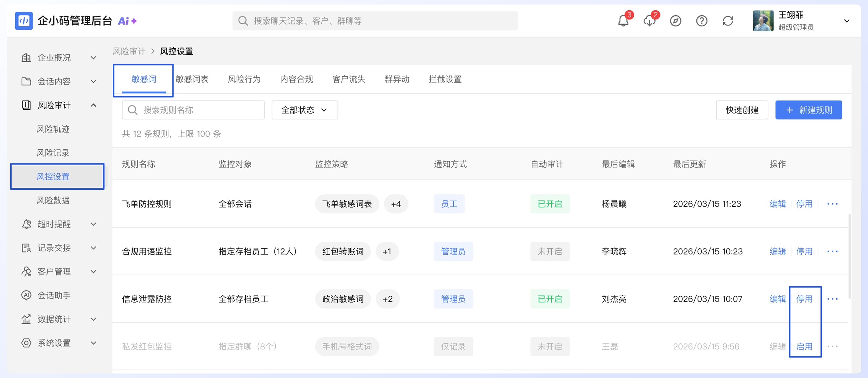Open 会话助手 menu item
The height and width of the screenshot is (378, 868).
coord(54,295)
